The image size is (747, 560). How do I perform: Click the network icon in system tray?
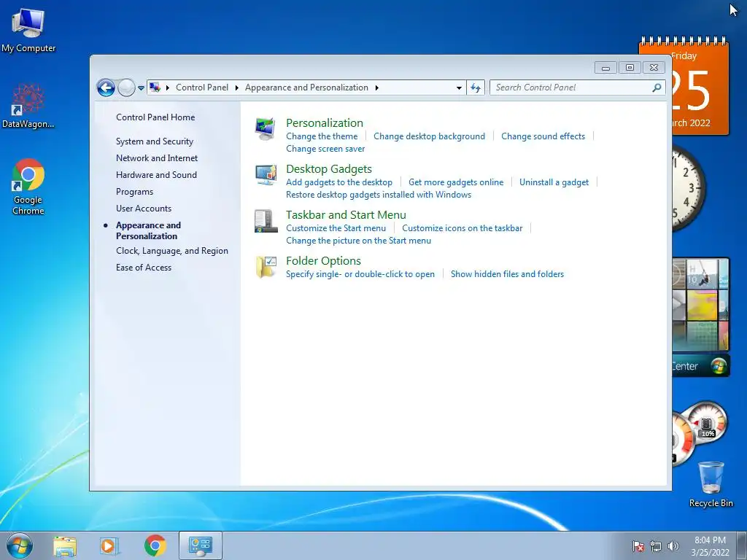coord(656,546)
